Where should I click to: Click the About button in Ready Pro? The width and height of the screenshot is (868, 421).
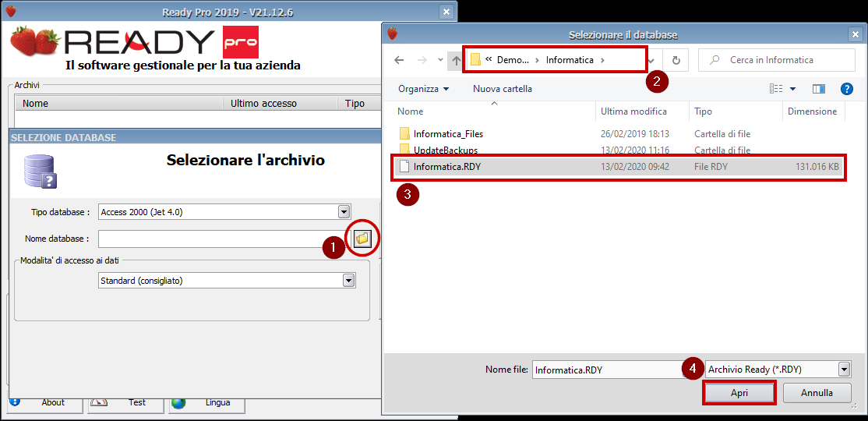pyautogui.click(x=44, y=403)
